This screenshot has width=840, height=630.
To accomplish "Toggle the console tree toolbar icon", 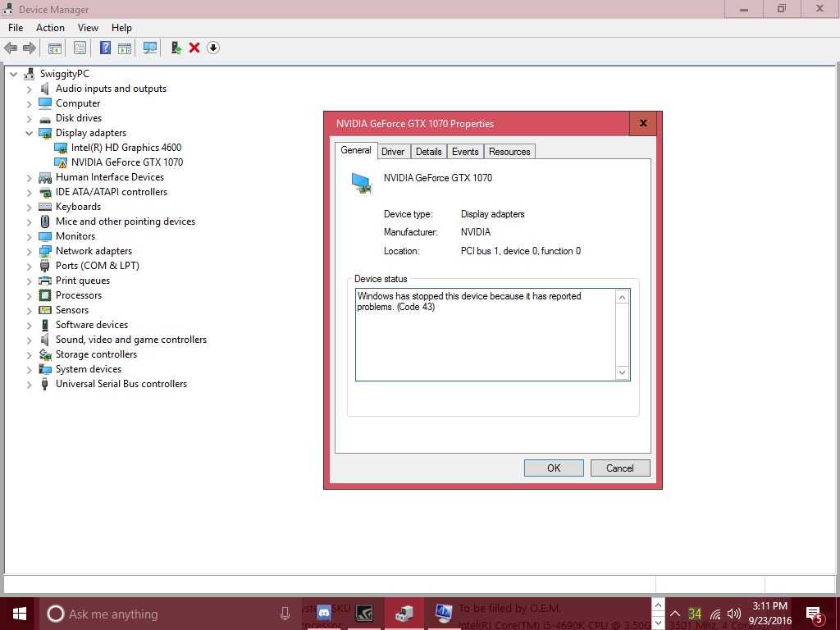I will pyautogui.click(x=55, y=48).
